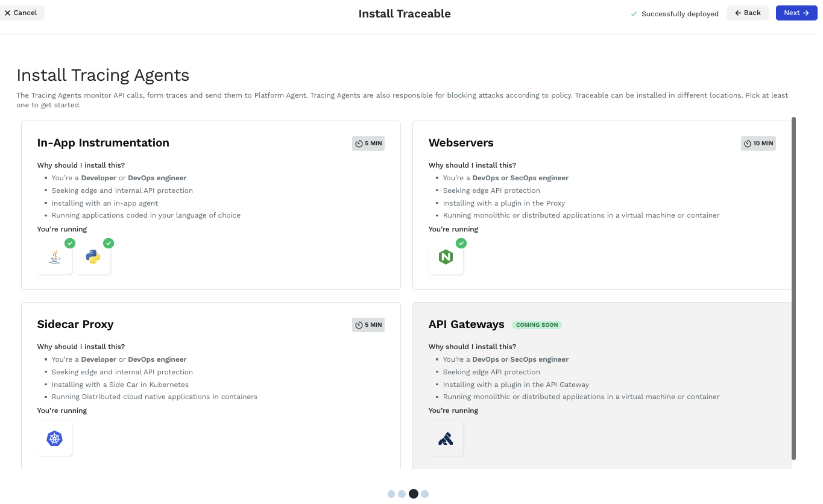Click the Webservers 10 MIN time badge
The width and height of the screenshot is (823, 504).
[758, 143]
